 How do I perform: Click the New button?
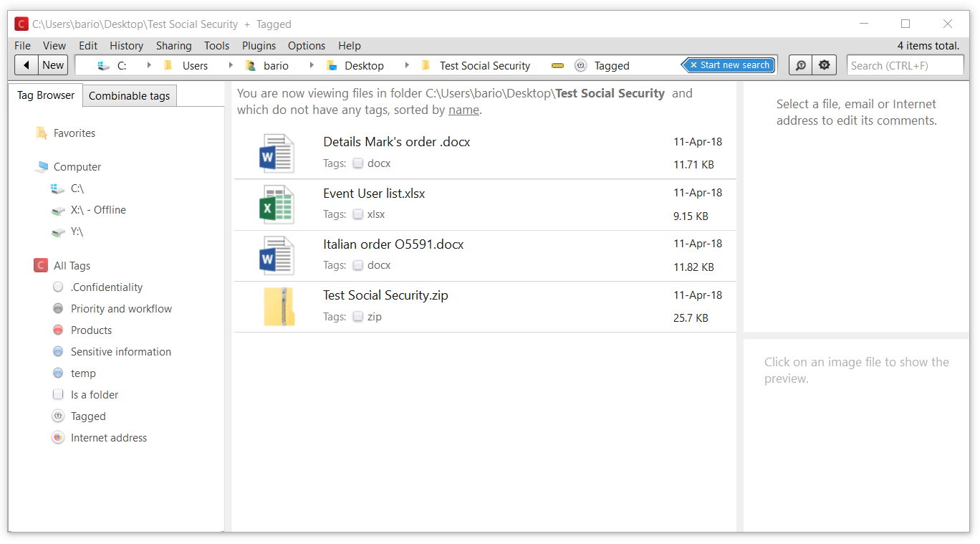[x=54, y=65]
